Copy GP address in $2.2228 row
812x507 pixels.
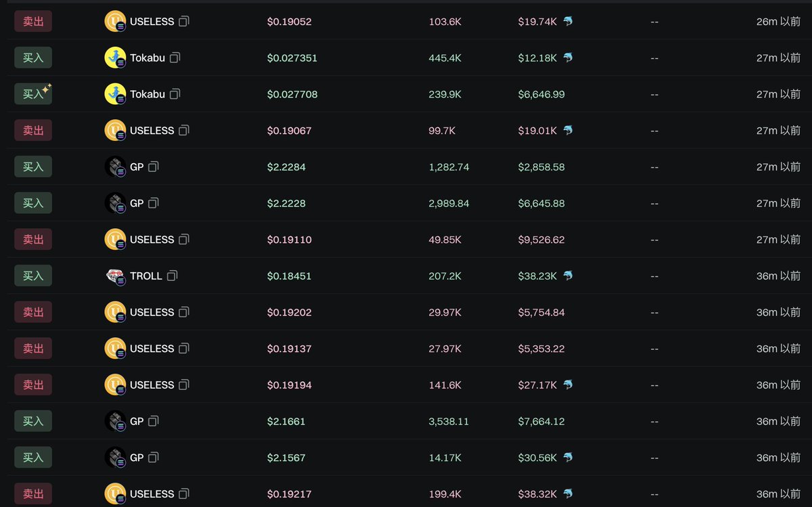[x=154, y=203]
